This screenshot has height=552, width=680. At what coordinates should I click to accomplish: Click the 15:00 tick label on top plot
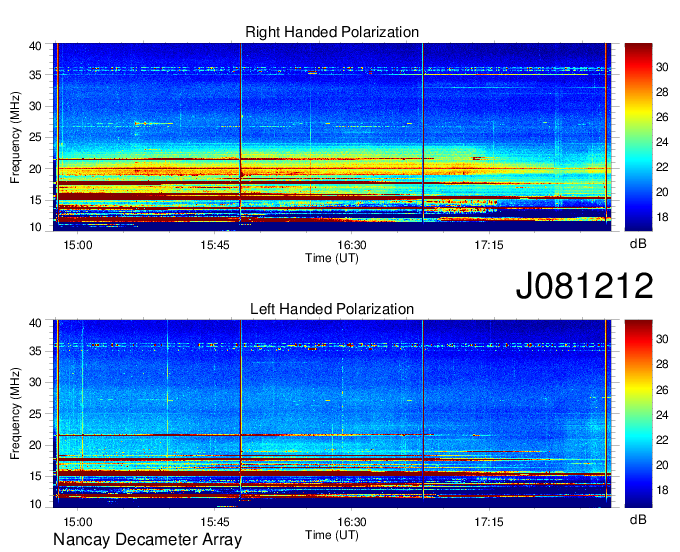[x=78, y=245]
